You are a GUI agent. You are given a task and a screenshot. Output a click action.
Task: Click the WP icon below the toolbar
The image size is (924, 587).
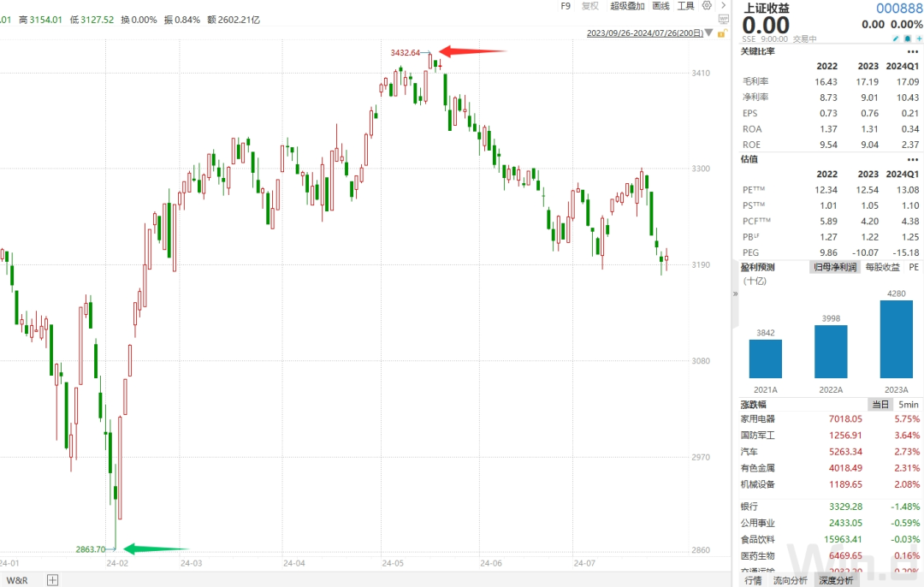point(723,20)
